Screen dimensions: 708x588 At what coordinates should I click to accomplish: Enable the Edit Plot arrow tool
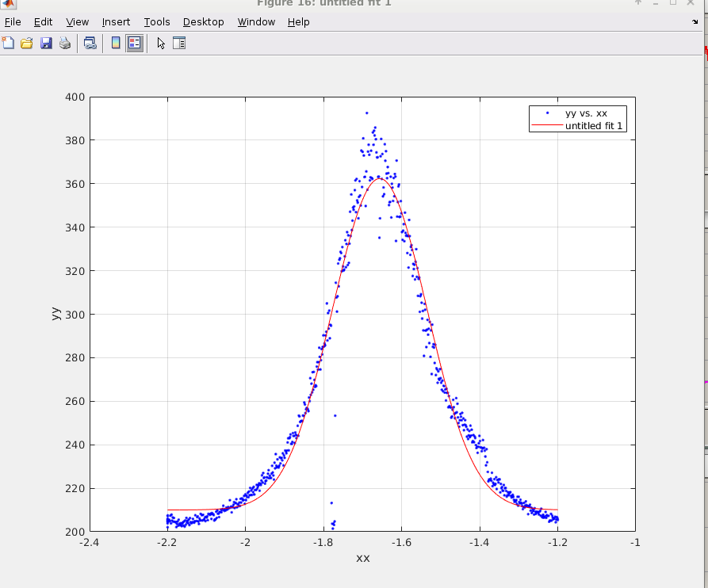click(161, 43)
